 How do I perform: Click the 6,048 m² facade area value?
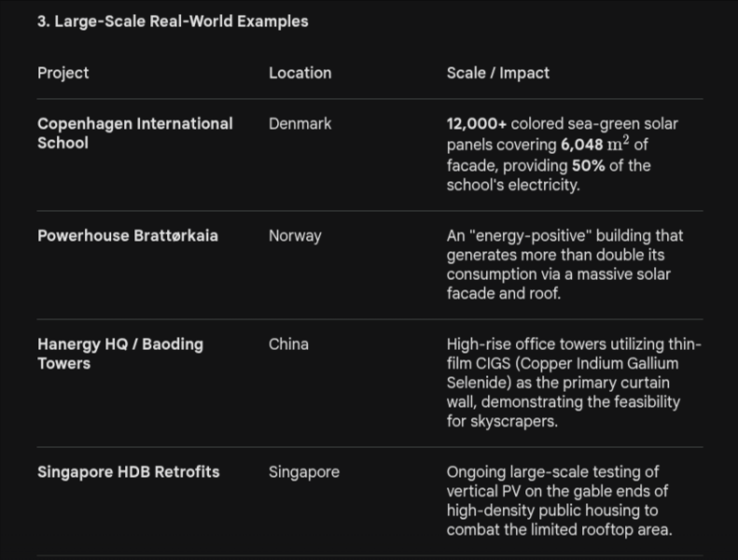point(595,144)
